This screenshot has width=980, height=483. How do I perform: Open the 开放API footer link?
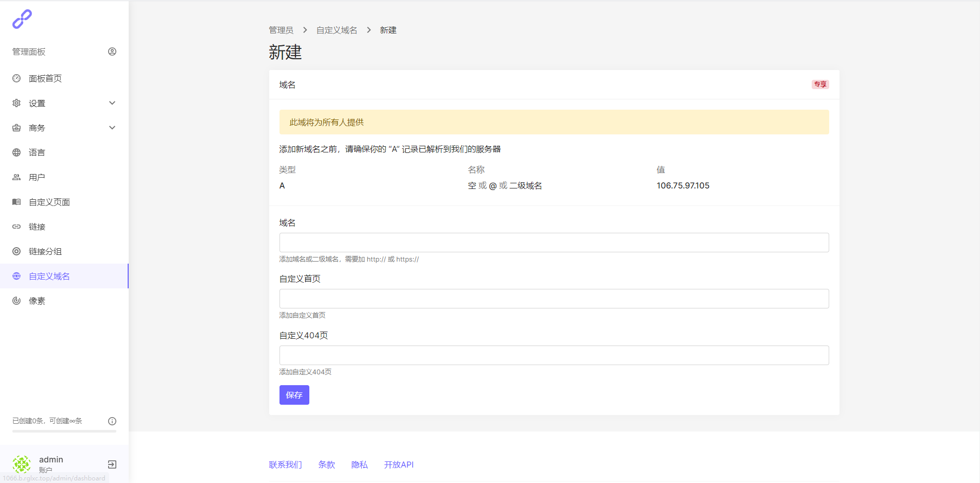tap(398, 464)
